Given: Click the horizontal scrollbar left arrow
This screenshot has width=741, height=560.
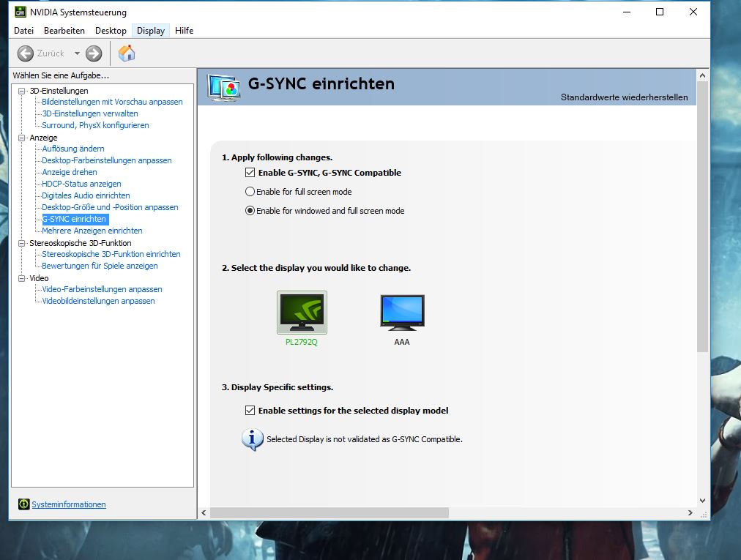Looking at the screenshot, I should (204, 512).
